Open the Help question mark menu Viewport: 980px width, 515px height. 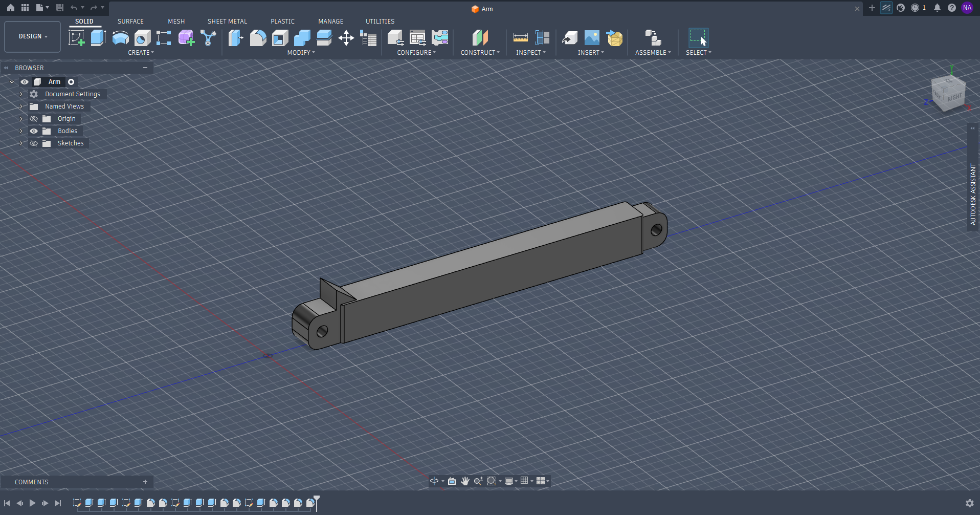[x=952, y=8]
